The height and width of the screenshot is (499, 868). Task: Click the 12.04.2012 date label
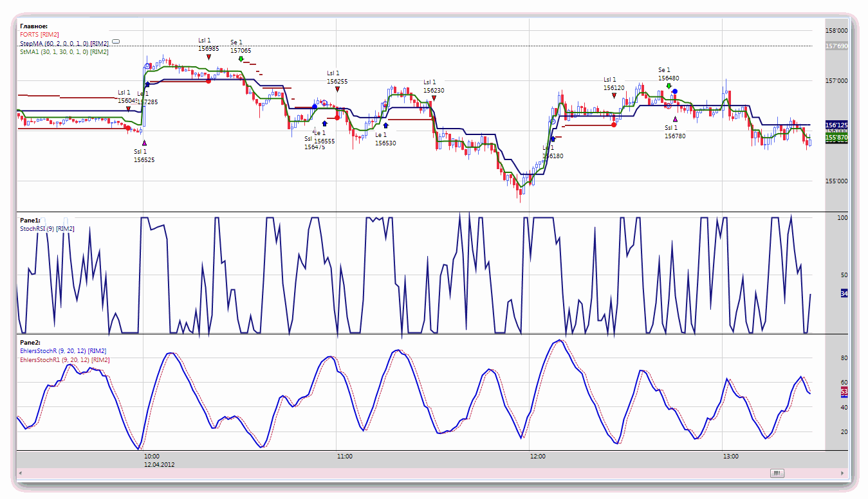pos(159,464)
